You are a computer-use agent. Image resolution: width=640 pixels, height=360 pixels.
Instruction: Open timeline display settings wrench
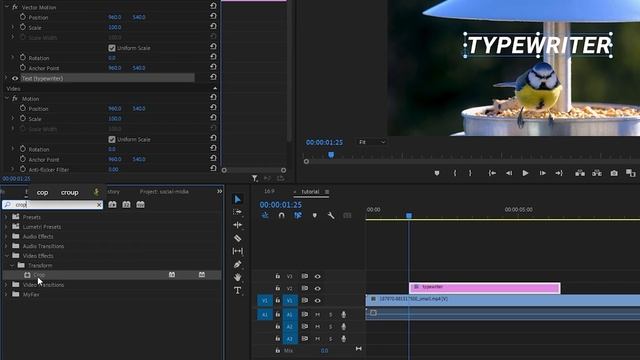(x=331, y=216)
